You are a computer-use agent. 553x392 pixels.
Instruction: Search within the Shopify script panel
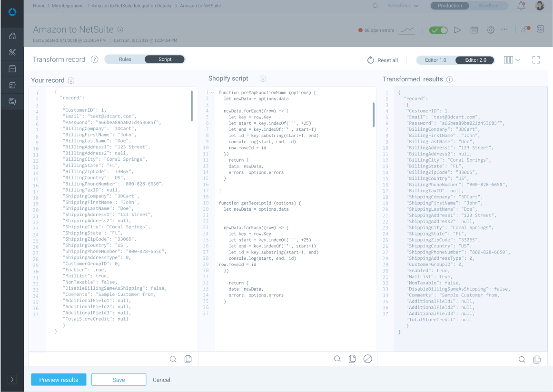pyautogui.click(x=337, y=359)
